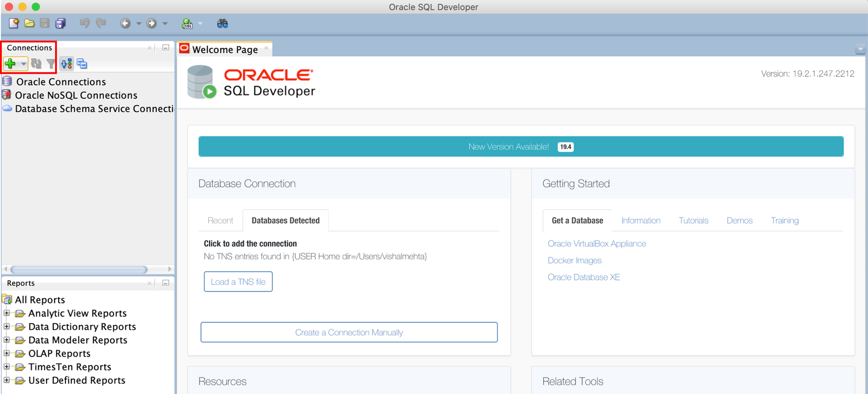This screenshot has height=394, width=868.
Task: Open the SQL Worksheet dropdown arrow
Action: click(200, 23)
